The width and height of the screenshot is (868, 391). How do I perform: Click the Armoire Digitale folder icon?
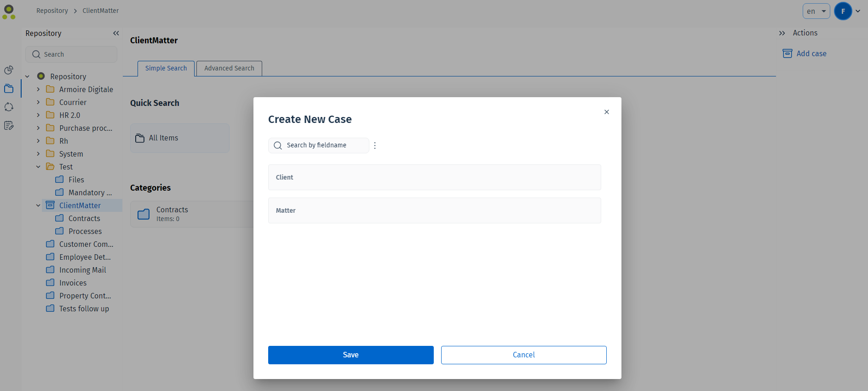coord(50,89)
